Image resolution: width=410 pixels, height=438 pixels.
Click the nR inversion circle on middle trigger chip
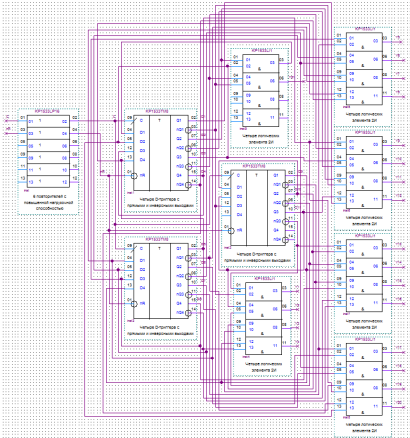pos(231,231)
